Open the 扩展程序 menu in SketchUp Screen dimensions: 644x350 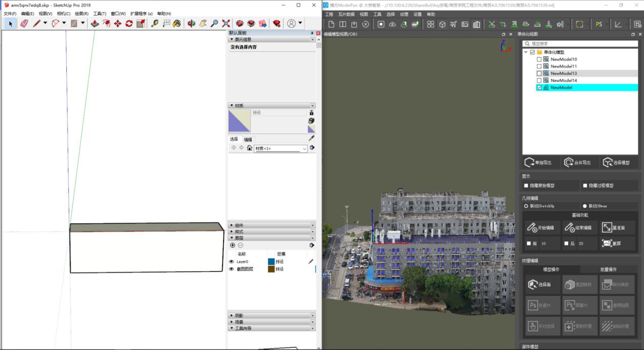tap(142, 14)
